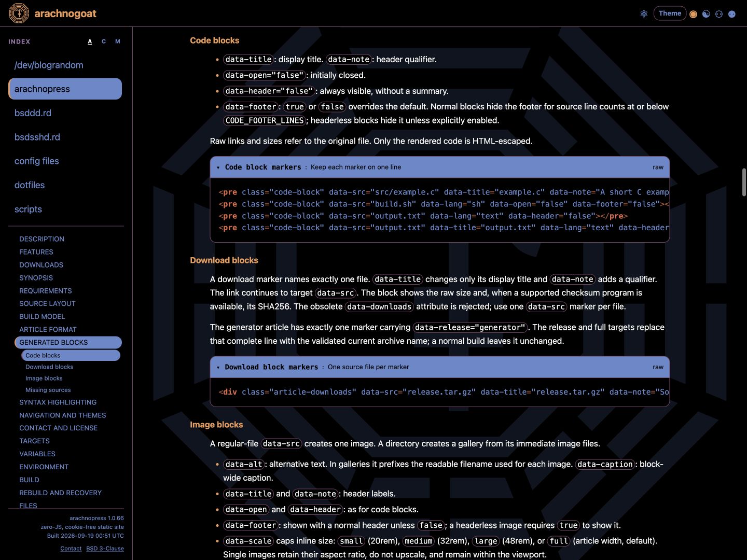The width and height of the screenshot is (747, 560).
Task: Open /dev/blograndom in the index
Action: pyautogui.click(x=65, y=65)
